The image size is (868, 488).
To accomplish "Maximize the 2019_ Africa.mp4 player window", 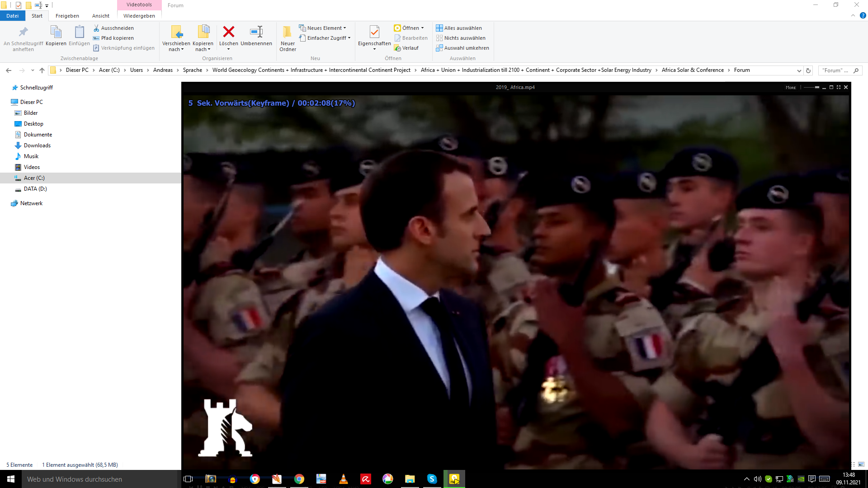I will pyautogui.click(x=831, y=87).
